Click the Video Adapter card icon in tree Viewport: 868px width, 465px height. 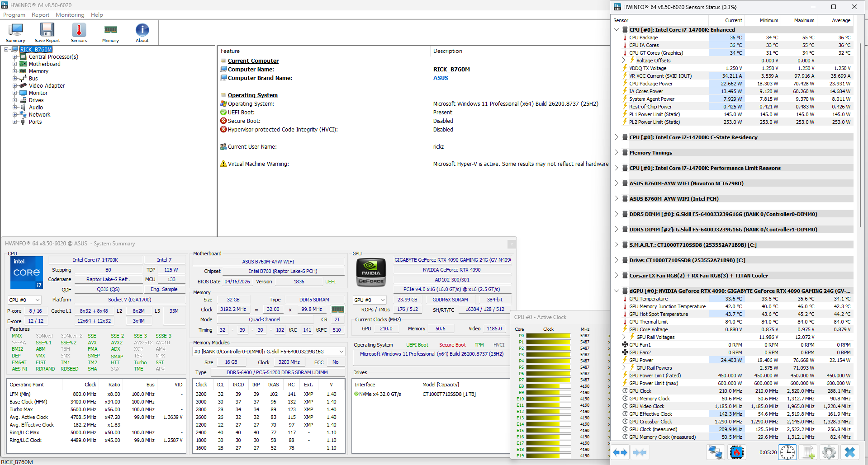pyautogui.click(x=23, y=86)
